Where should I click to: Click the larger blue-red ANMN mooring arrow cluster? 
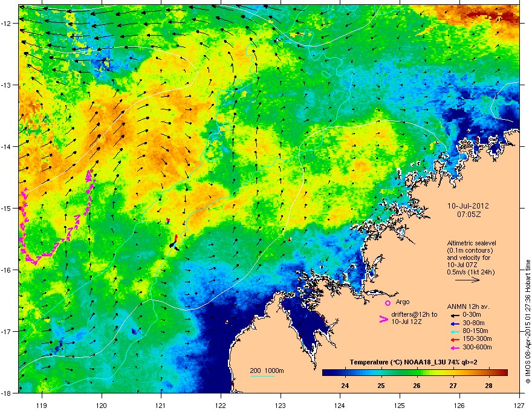pos(174,242)
